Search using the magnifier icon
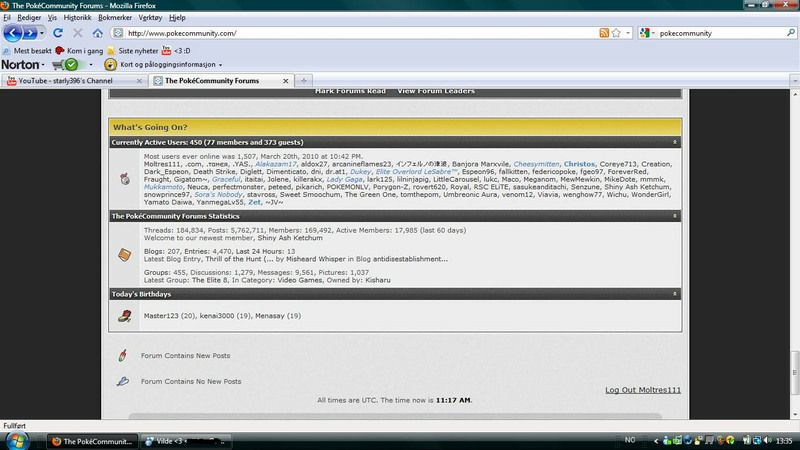 tap(791, 33)
